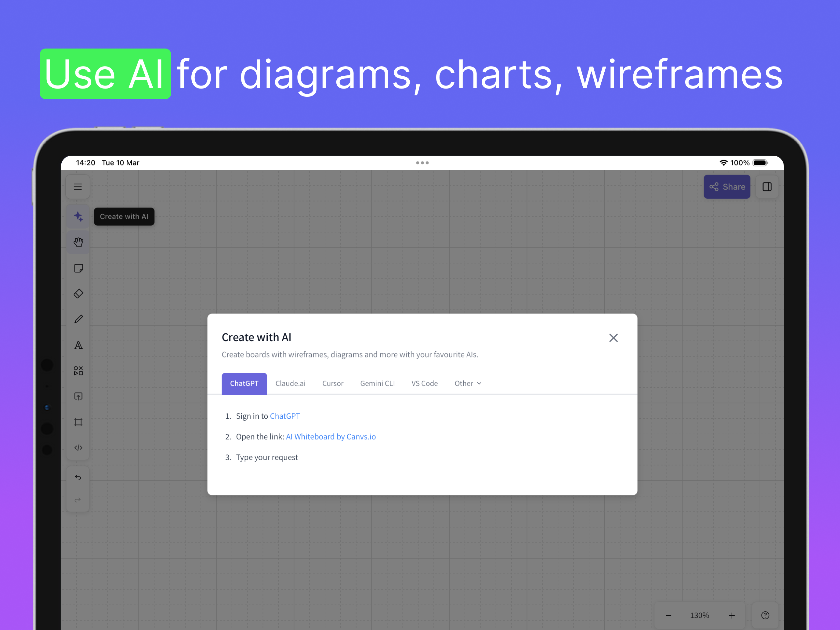Viewport: 840px width, 630px height.
Task: Toggle the right sidebar panel
Action: (767, 187)
